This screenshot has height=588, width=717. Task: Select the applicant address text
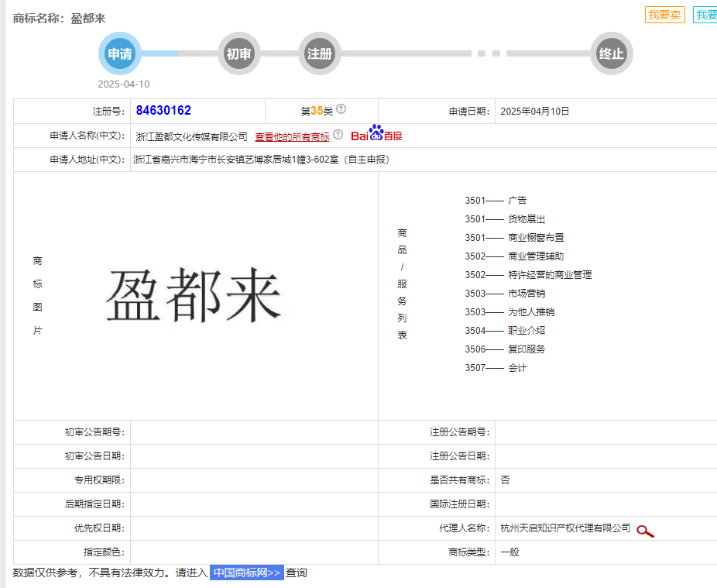[x=262, y=160]
